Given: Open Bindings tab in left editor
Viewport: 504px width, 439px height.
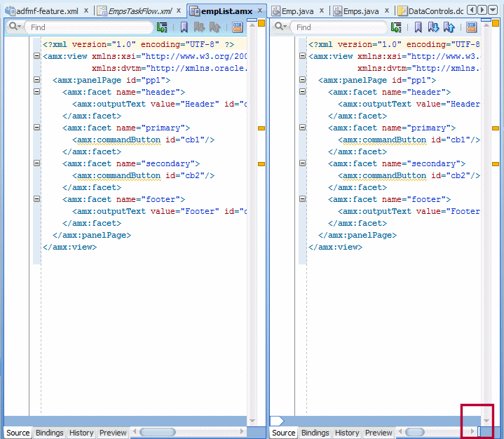Looking at the screenshot, I should 50,433.
